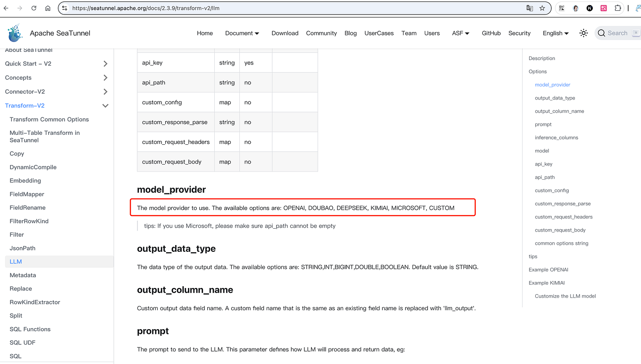Click the Google Translate icon in address bar
Viewport: 641px width, 364px height.
[x=530, y=8]
